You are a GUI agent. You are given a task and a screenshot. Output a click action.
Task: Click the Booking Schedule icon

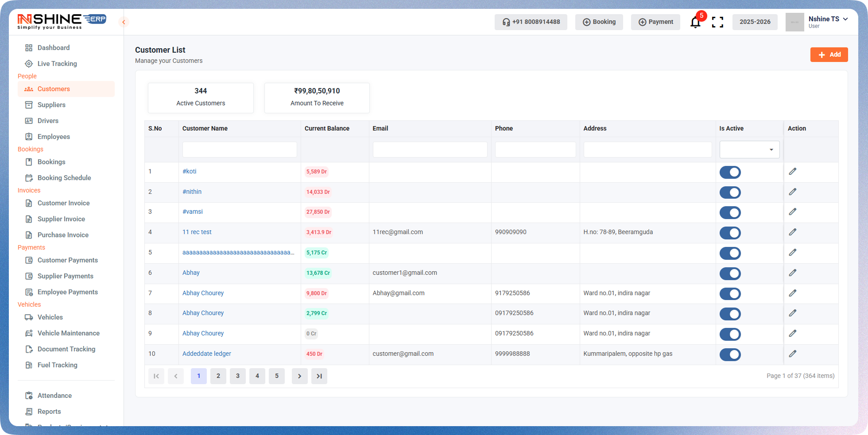tap(29, 177)
